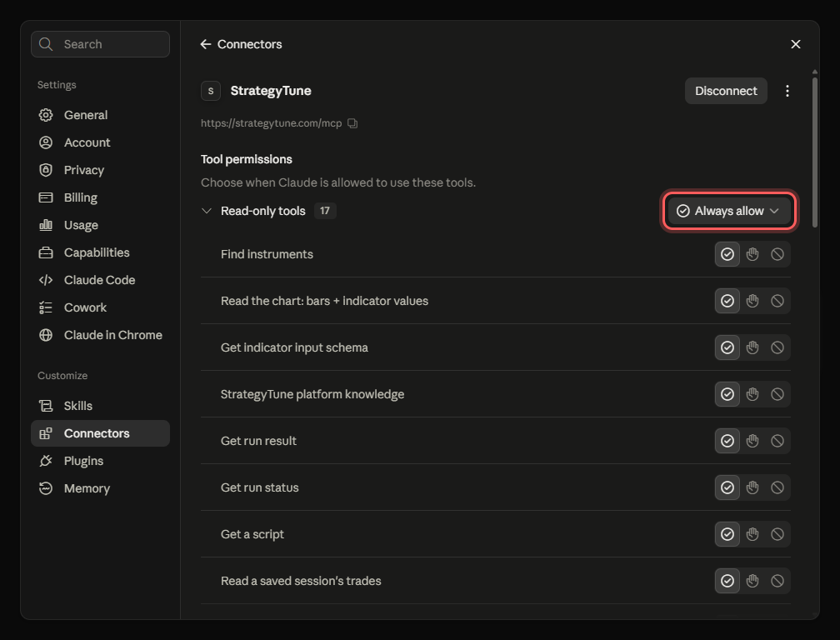Set Find instruments to needs approval
Image resolution: width=840 pixels, height=640 pixels.
752,254
